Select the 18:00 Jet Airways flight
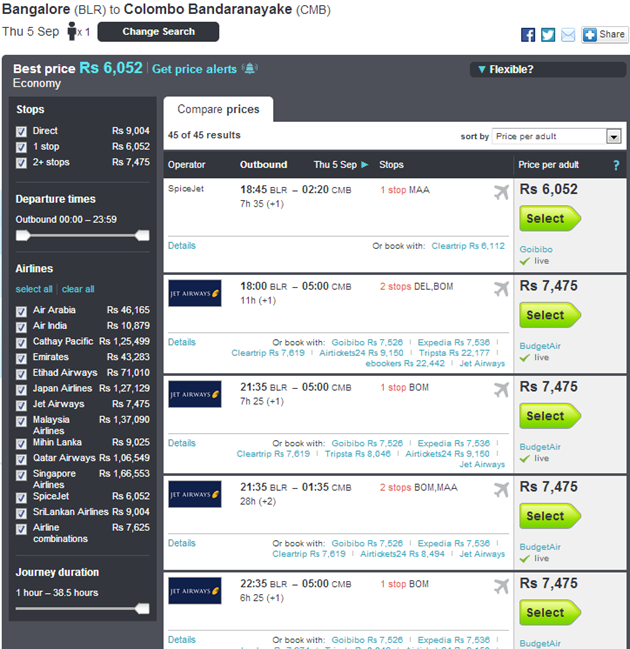This screenshot has width=630, height=649. click(x=550, y=315)
